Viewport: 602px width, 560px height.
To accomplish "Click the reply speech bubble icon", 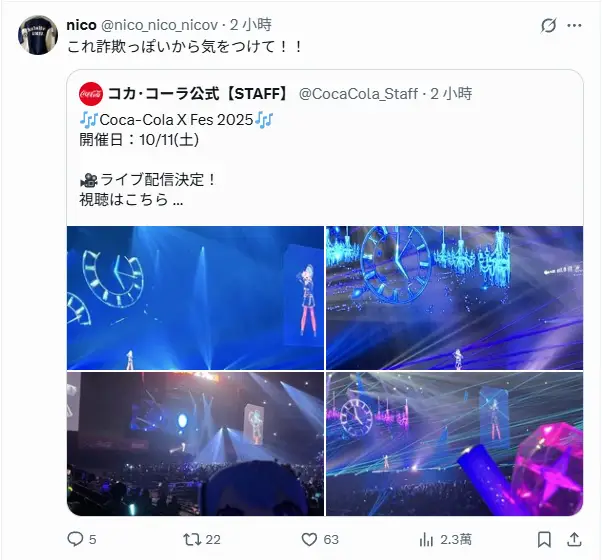I will click(75, 539).
